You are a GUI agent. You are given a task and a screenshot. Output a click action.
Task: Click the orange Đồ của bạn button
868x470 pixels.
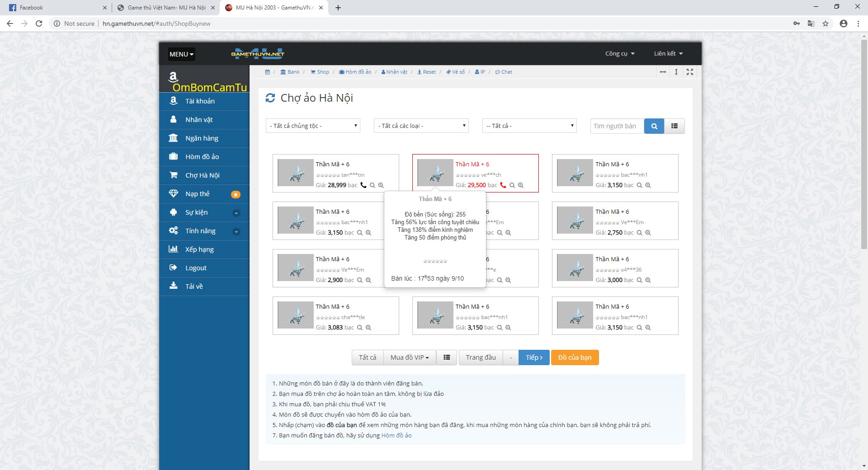[575, 357]
